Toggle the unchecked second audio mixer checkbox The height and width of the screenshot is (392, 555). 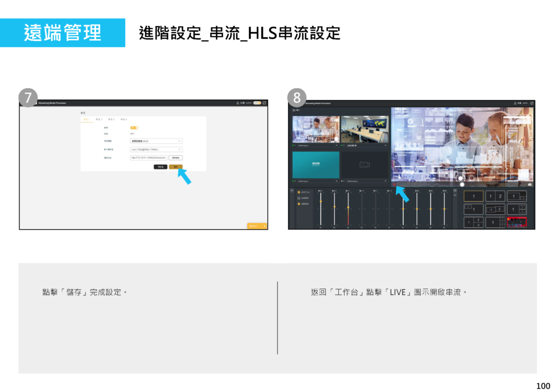(298, 198)
